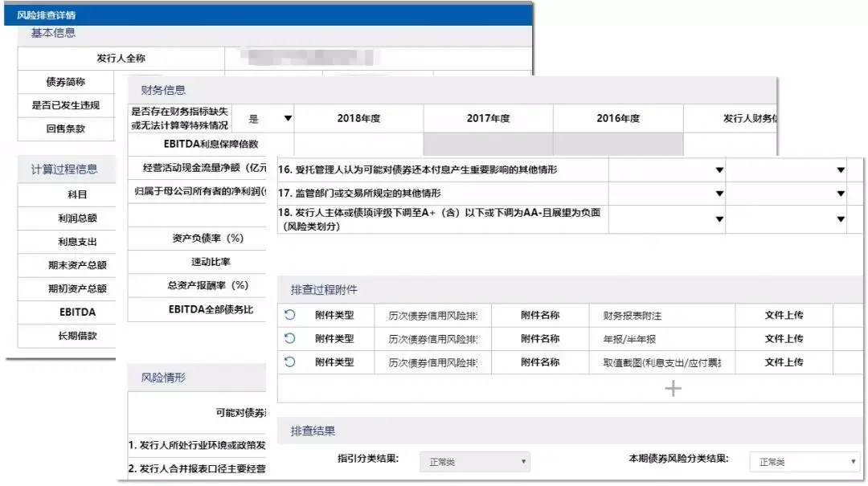Click the refresh icon in the 年报/半年报 row

click(289, 338)
